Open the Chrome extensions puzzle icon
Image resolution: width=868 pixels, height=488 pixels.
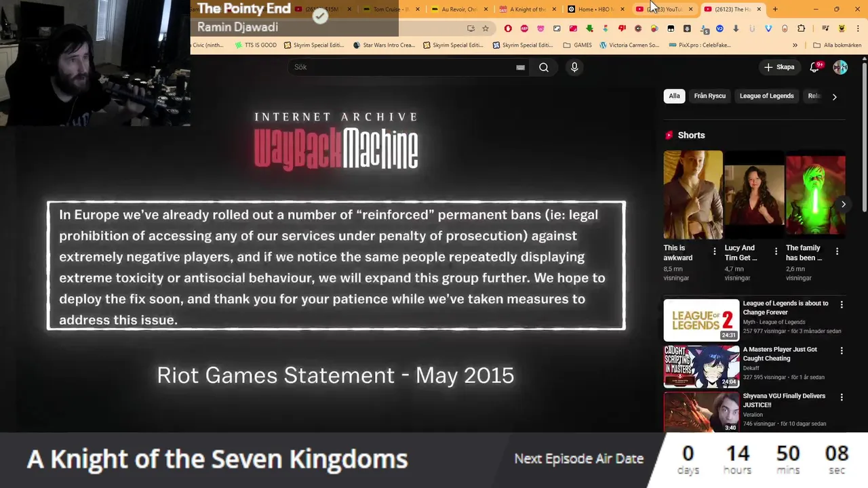[x=802, y=28]
